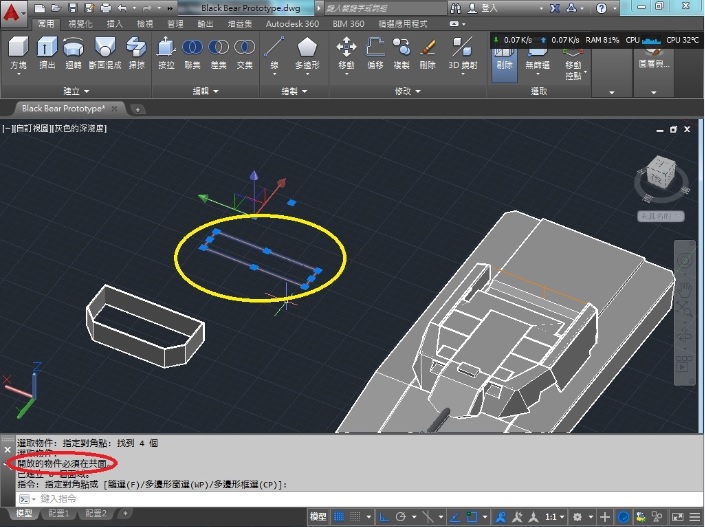Click the viewport controls label at top-left

coord(54,129)
